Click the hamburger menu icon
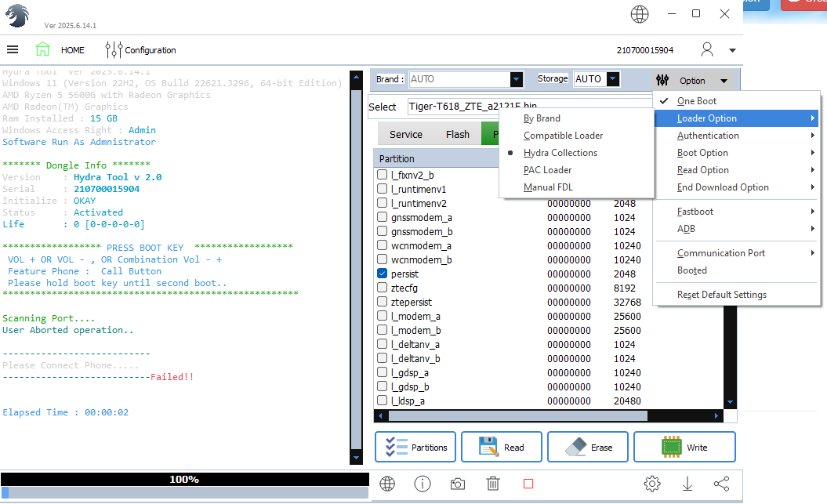Screen dimensions: 827x504 tap(13, 49)
